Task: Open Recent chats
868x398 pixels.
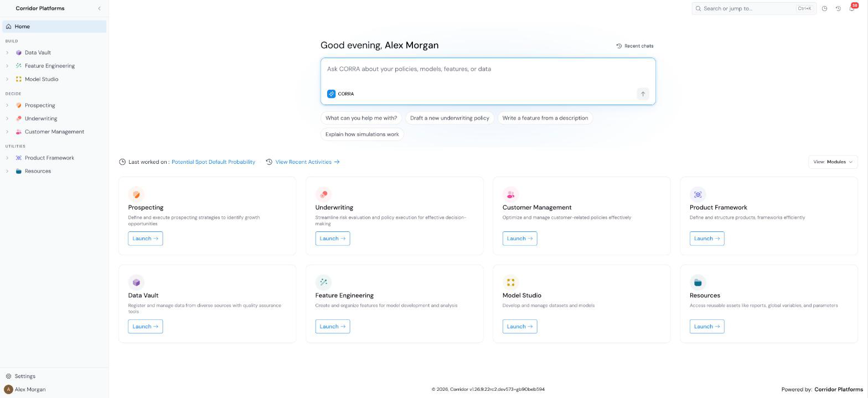Action: coord(635,46)
